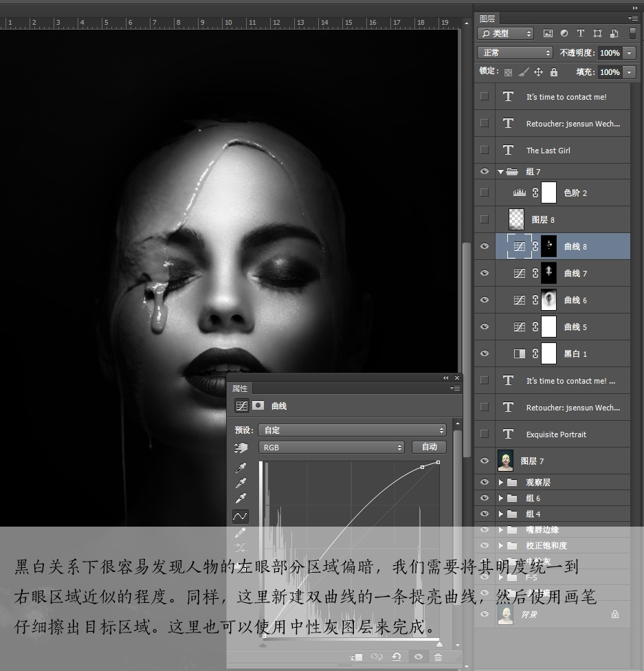Select the white point eyedropper
The width and height of the screenshot is (644, 671).
(241, 498)
